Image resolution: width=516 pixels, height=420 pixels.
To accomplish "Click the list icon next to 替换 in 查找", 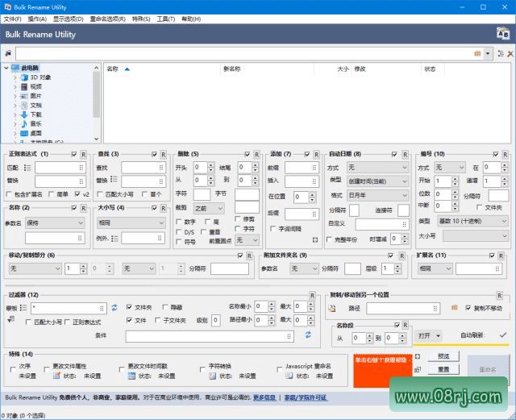I will tap(114, 179).
